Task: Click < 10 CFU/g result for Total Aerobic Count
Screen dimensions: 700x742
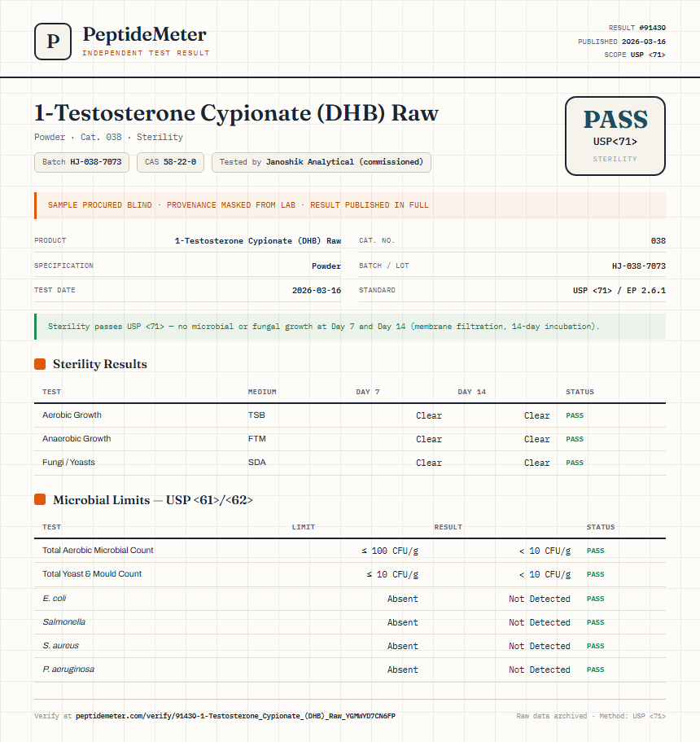Action: pos(545,551)
